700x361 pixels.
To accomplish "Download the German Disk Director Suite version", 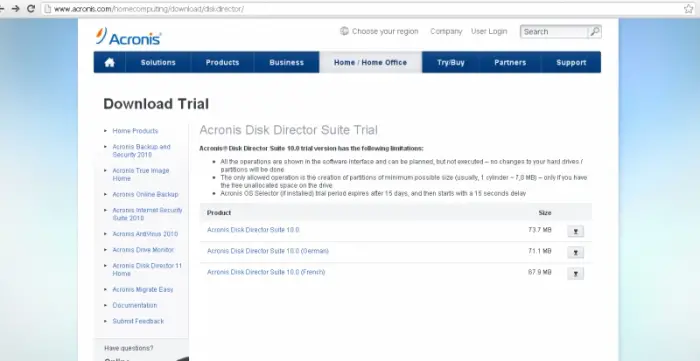I will point(575,253).
